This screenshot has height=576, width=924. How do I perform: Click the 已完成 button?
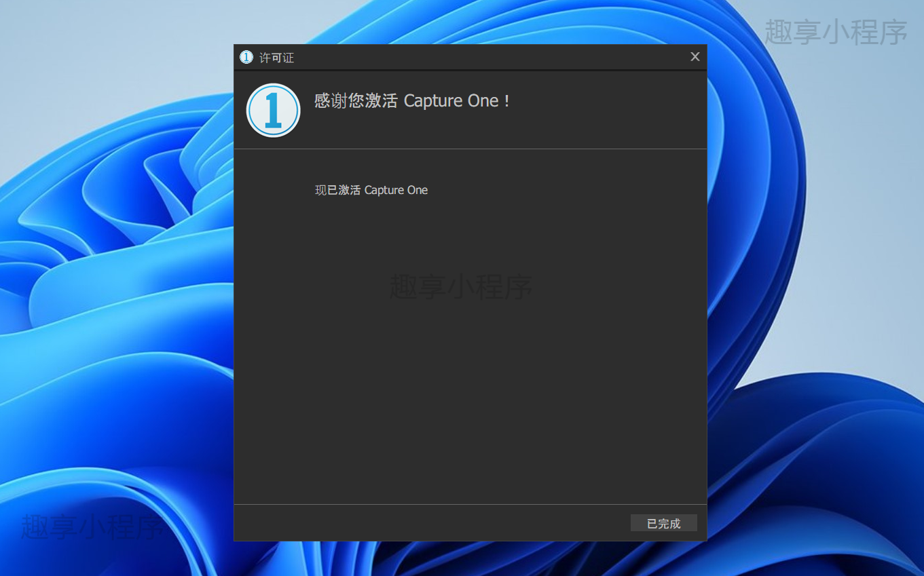[x=663, y=523]
